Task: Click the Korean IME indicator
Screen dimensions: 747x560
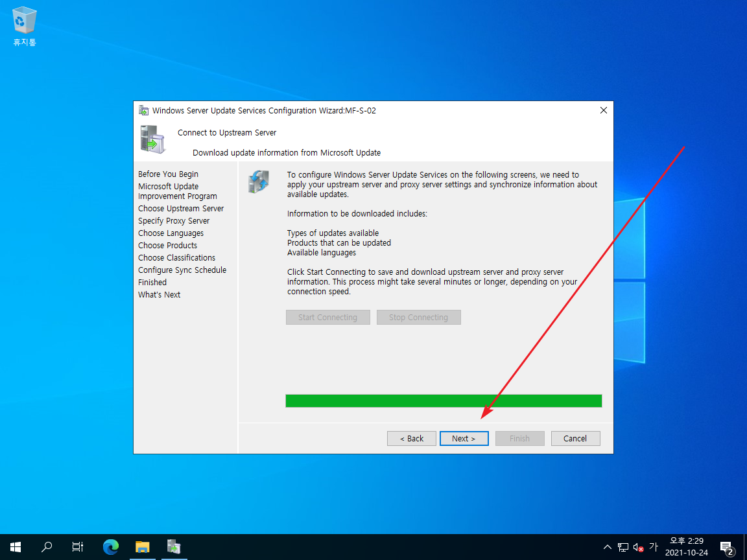Action: pos(654,547)
